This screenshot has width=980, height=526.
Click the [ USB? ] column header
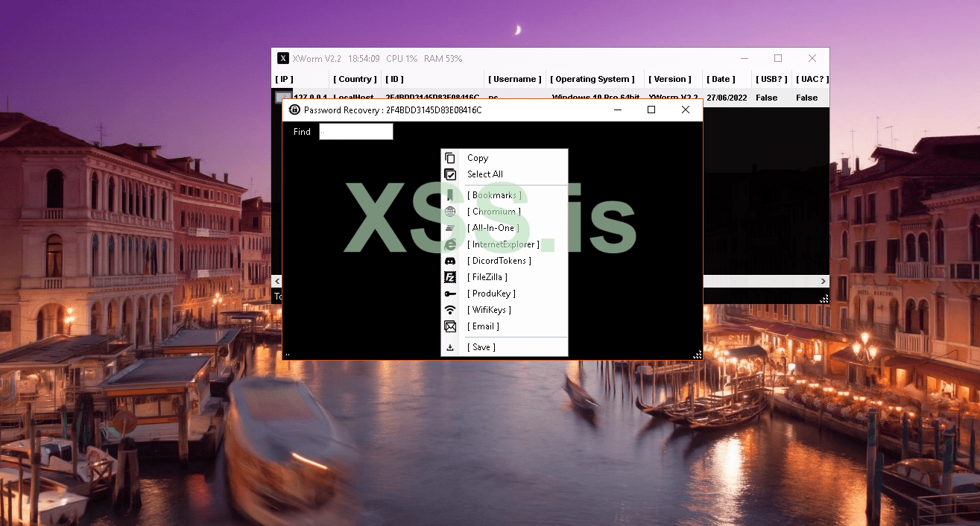771,79
